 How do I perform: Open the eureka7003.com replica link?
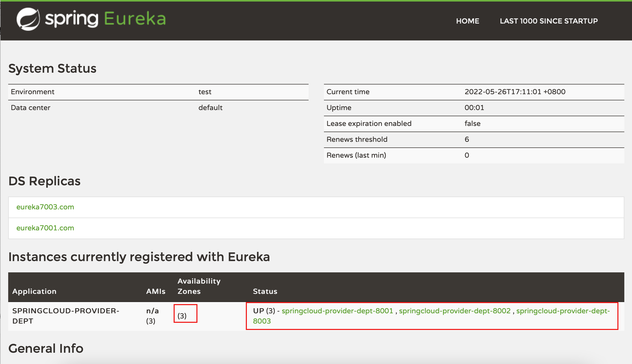coord(45,207)
